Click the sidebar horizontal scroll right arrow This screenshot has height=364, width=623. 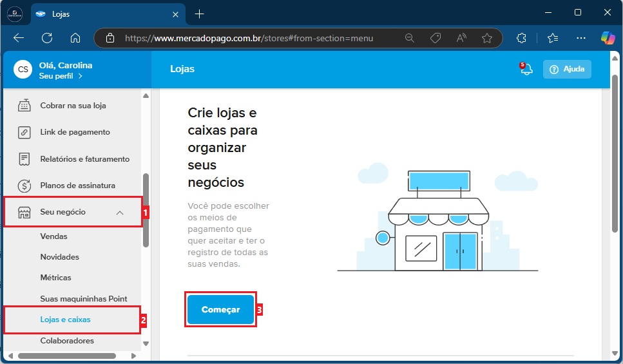coord(133,356)
